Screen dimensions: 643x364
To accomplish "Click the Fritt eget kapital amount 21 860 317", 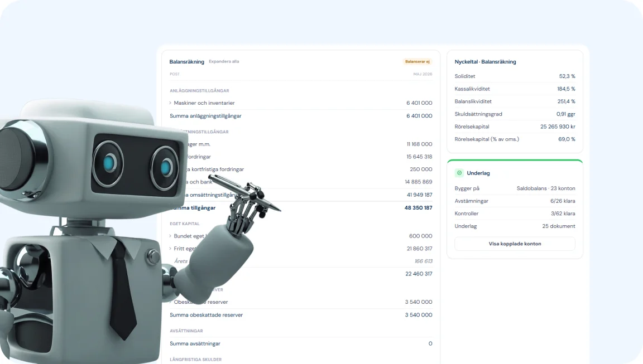I will coord(419,249).
